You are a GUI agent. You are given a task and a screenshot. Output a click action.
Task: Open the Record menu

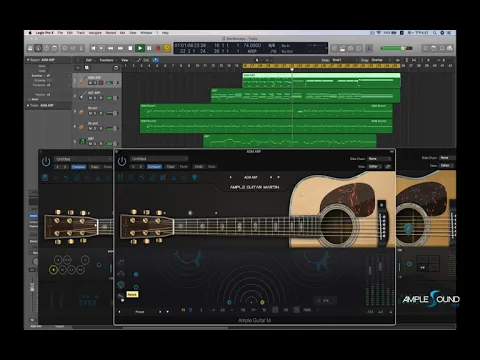111,33
